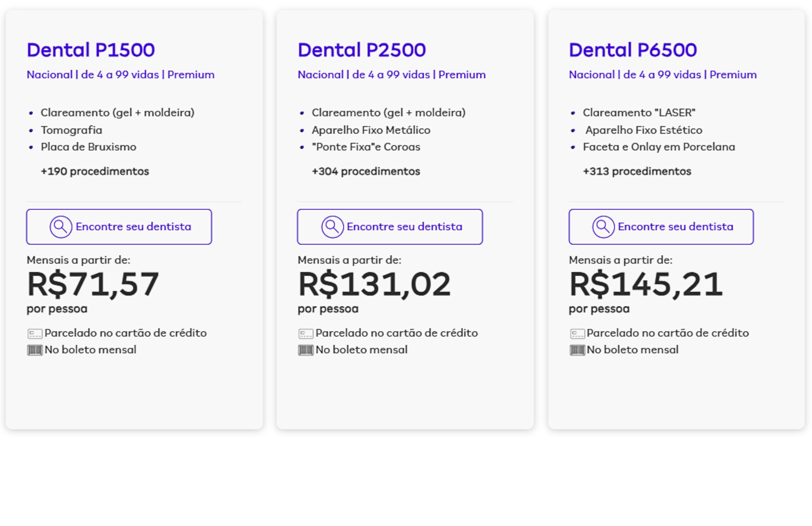This screenshot has width=812, height=526.
Task: Click magnifier icon in Dental P1500 card
Action: point(61,227)
